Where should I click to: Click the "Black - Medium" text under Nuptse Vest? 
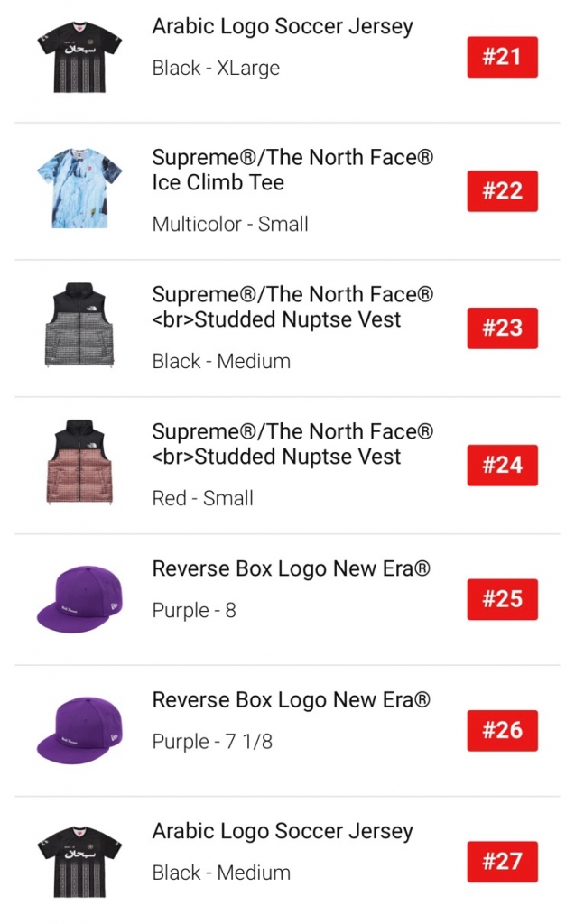(221, 362)
